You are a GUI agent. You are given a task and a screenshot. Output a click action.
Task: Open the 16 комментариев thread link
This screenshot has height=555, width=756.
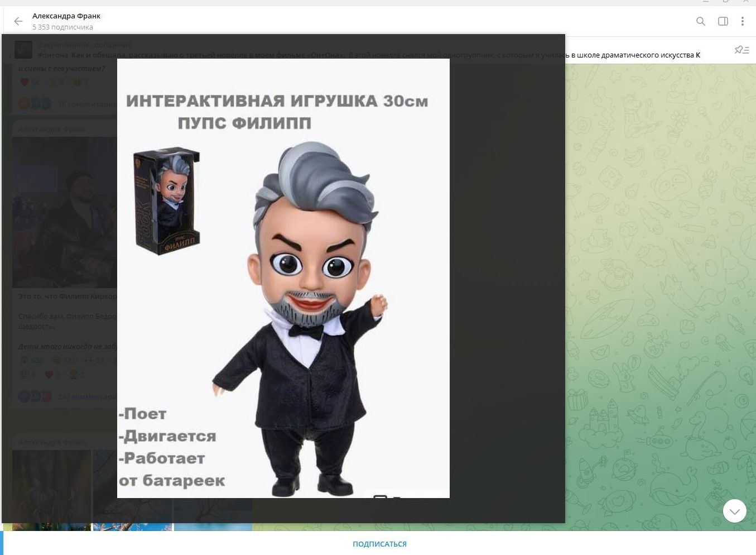tap(87, 104)
